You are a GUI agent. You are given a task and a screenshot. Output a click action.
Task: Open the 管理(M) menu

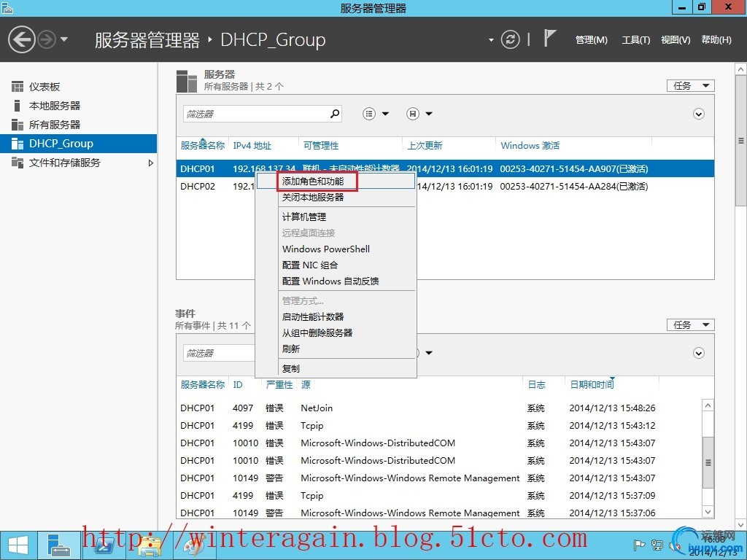[591, 40]
